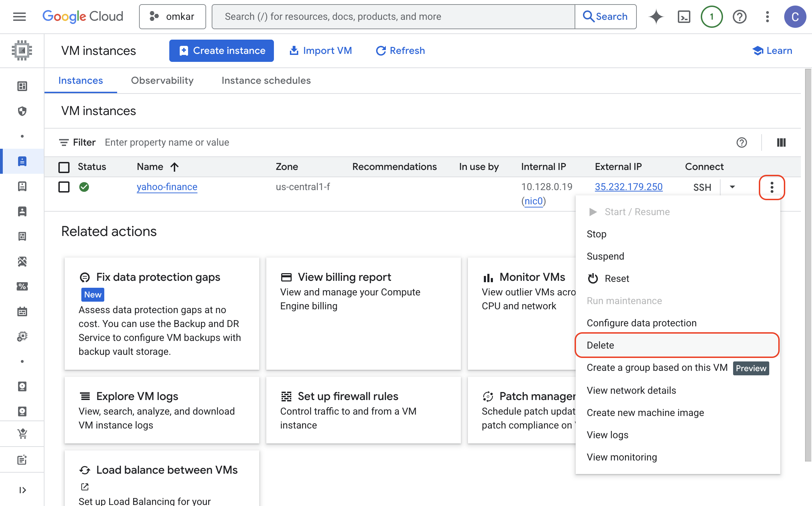
Task: Click the three-dot more actions for yahoo-finance
Action: 772,187
